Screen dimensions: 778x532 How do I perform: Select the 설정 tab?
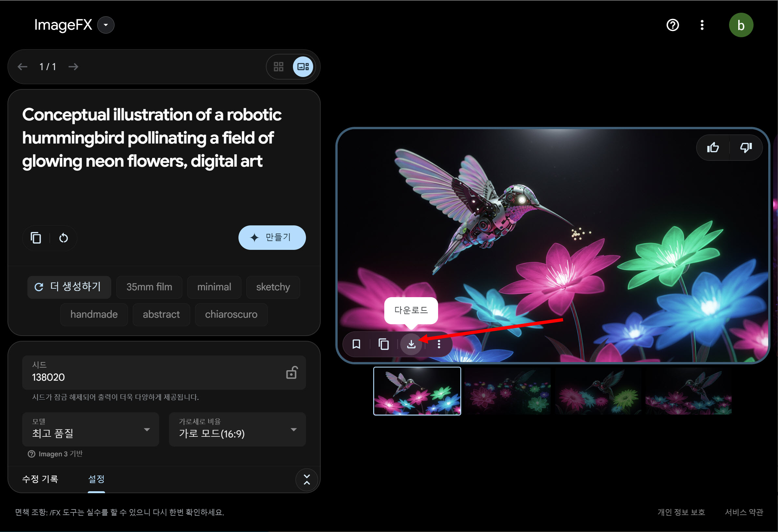pyautogui.click(x=96, y=479)
